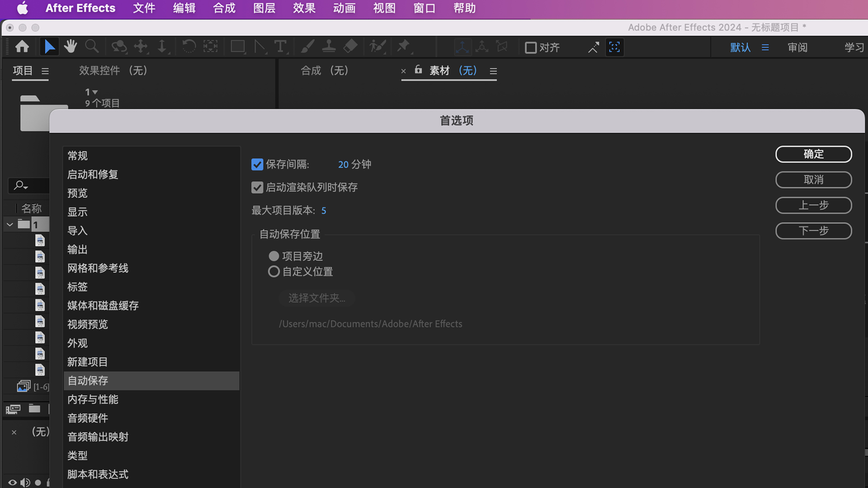Click the 下一步 button
Screen dimensions: 868x488
click(x=813, y=231)
